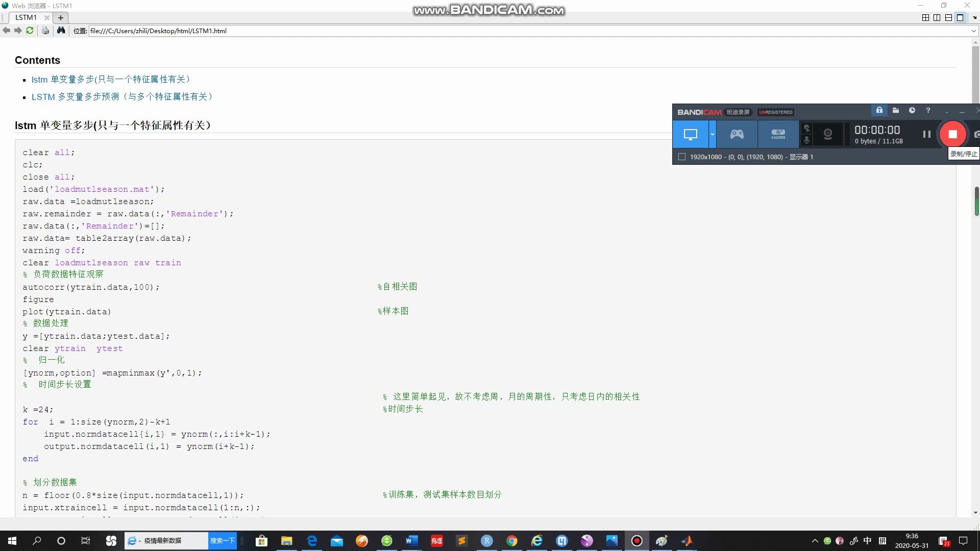Viewport: 980px width, 551px height.
Task: Open Windows search from taskbar
Action: 37,541
